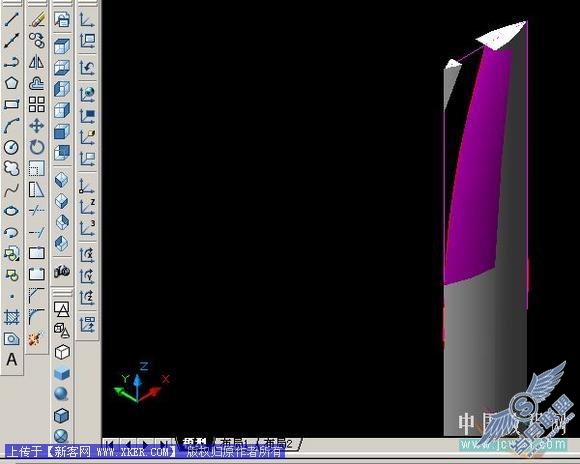The height and width of the screenshot is (464, 580).
Task: Select the Break tool
Action: click(x=37, y=275)
